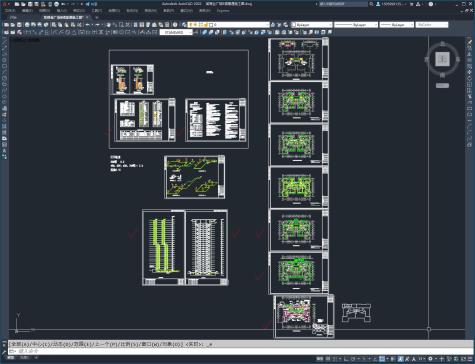Click Open in the quick access toolbar
This screenshot has height=364, width=475.
coord(23,4)
